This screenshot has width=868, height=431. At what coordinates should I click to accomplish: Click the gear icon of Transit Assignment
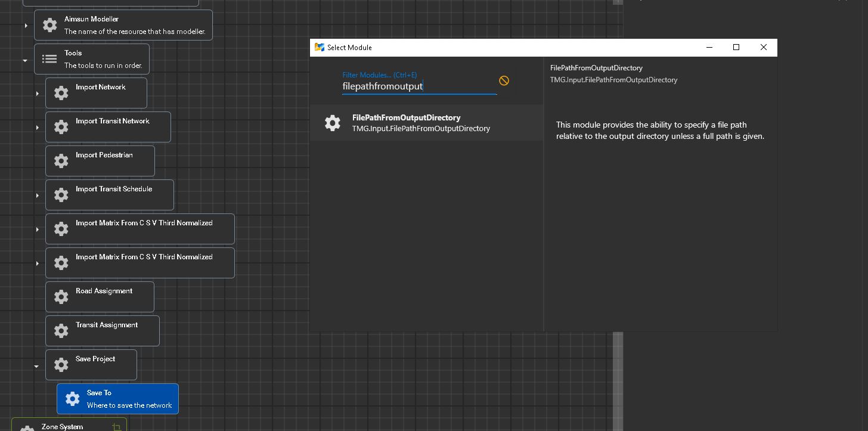click(x=61, y=331)
